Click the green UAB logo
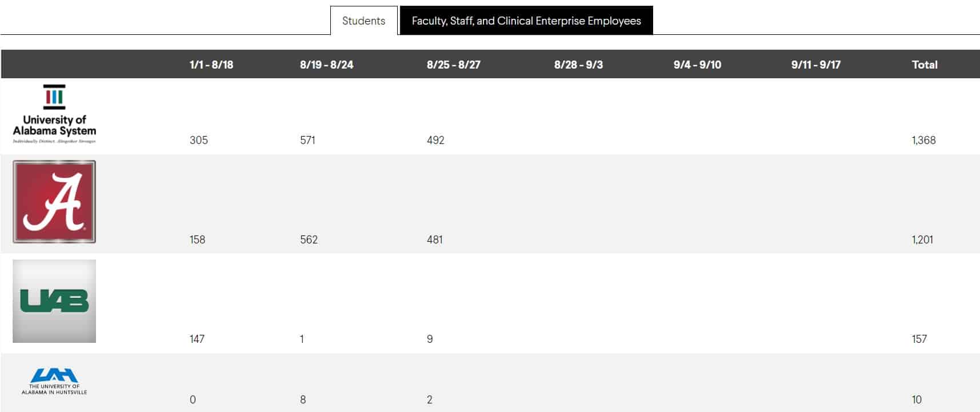The height and width of the screenshot is (412, 980). (x=54, y=301)
